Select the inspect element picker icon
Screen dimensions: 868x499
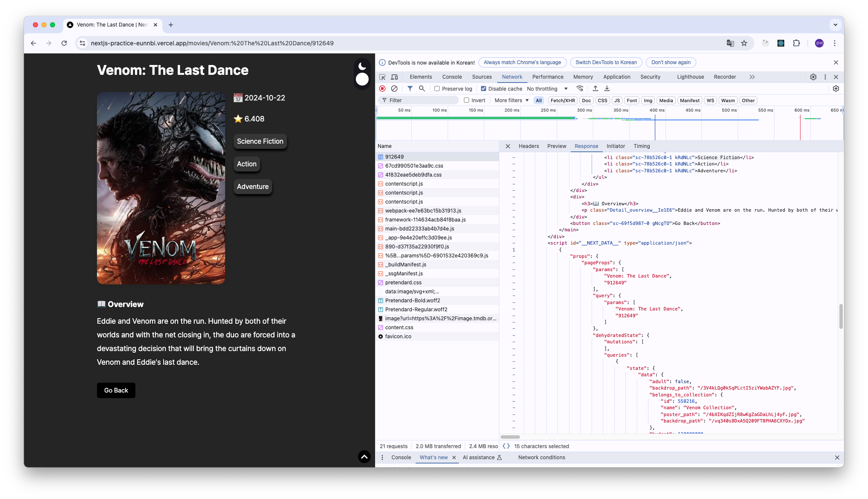click(382, 77)
